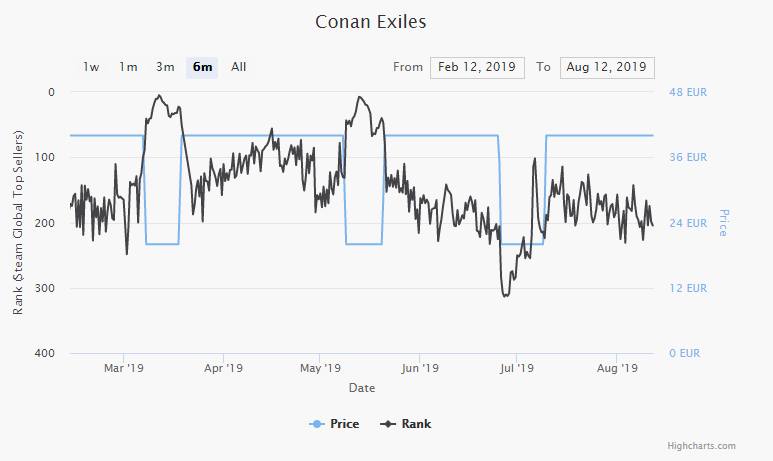Image resolution: width=773 pixels, height=461 pixels.
Task: Click the Mar '19 x-axis label
Action: tap(125, 368)
